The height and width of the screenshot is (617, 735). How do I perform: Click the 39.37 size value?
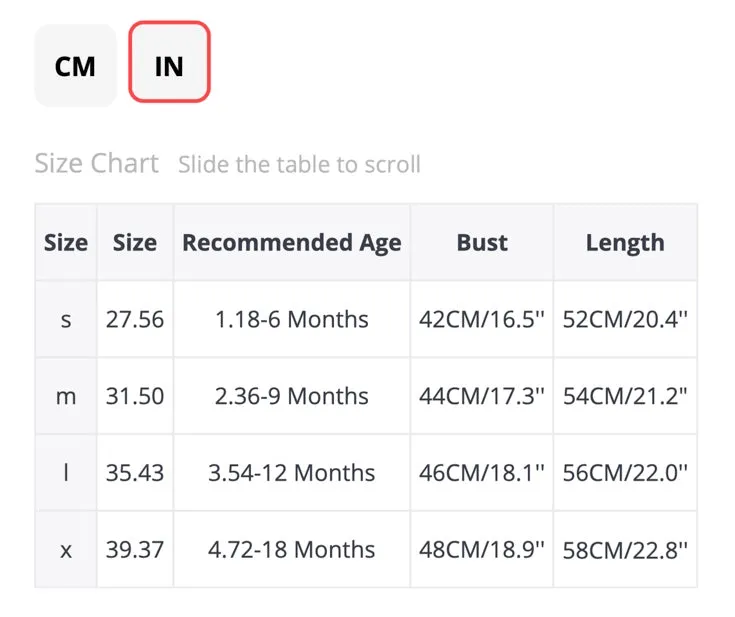click(135, 549)
